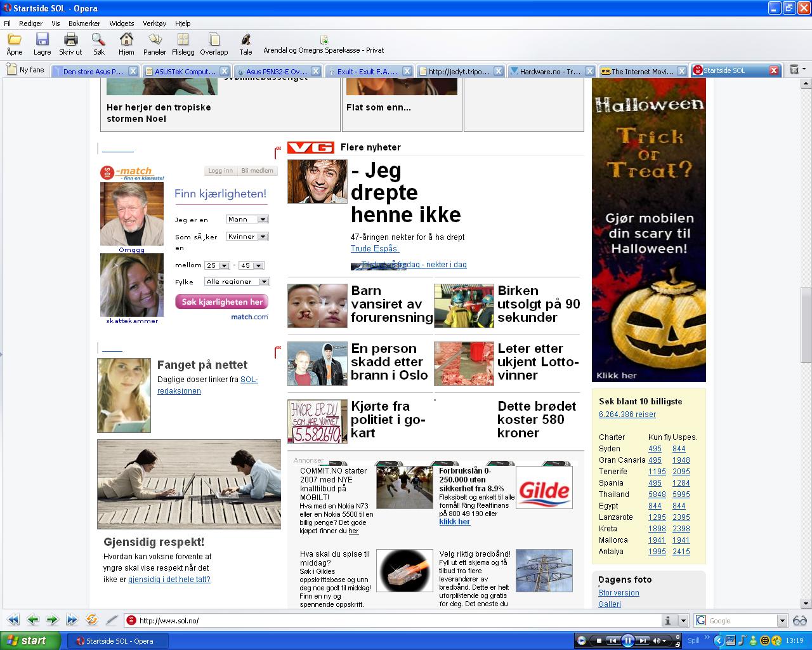This screenshot has height=650, width=812.
Task: Open the 'Jeg er en' Mann dropdown
Action: tap(247, 219)
